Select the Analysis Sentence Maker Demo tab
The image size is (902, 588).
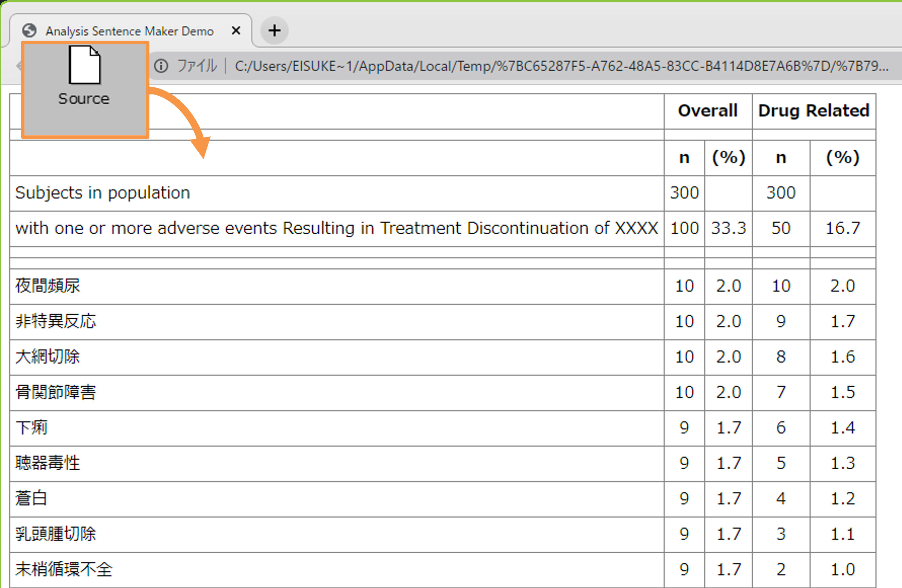click(130, 31)
